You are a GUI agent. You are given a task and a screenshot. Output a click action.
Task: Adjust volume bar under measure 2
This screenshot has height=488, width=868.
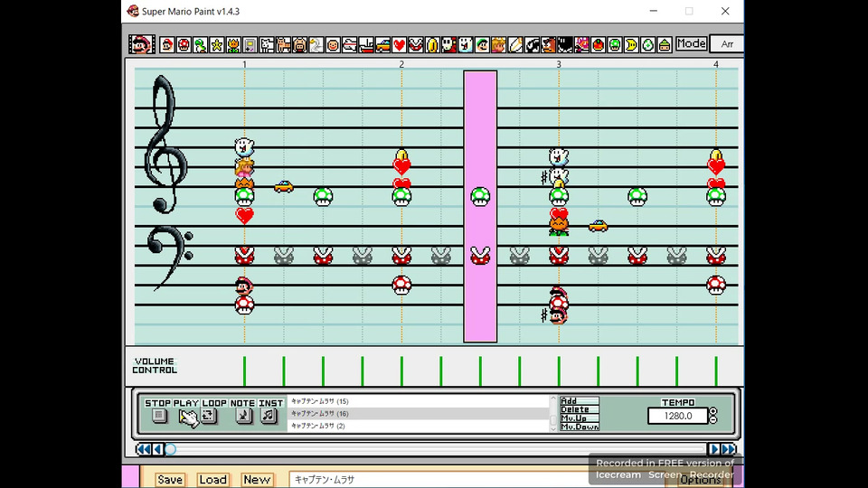(401, 371)
